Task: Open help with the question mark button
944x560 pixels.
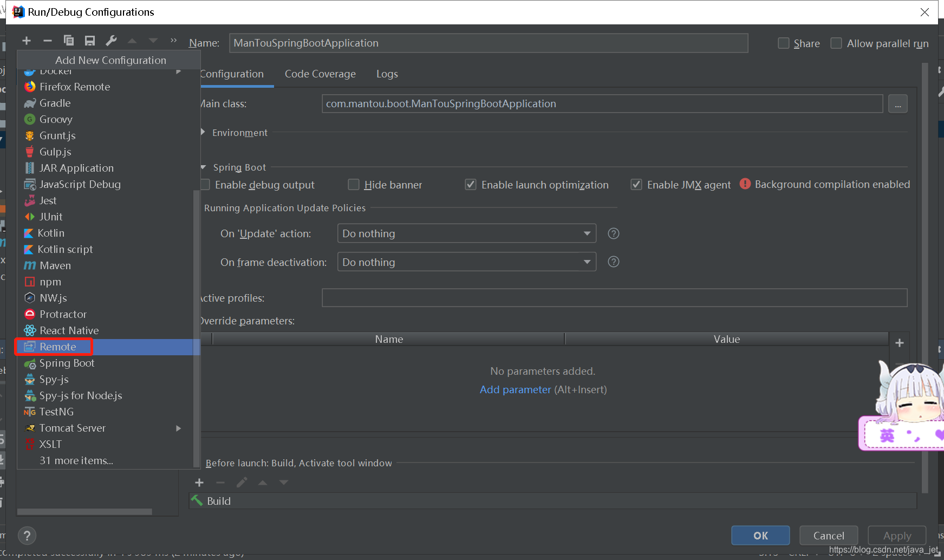Action: tap(27, 536)
